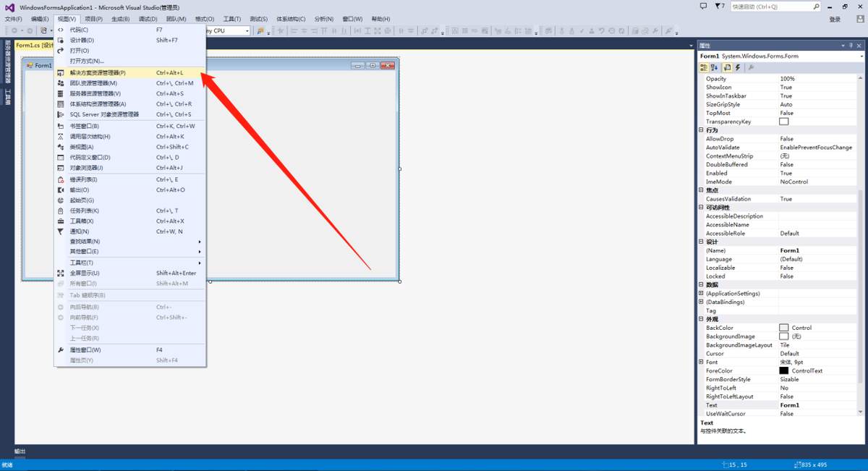
Task: Collapse the 设计 category
Action: pyautogui.click(x=702, y=242)
